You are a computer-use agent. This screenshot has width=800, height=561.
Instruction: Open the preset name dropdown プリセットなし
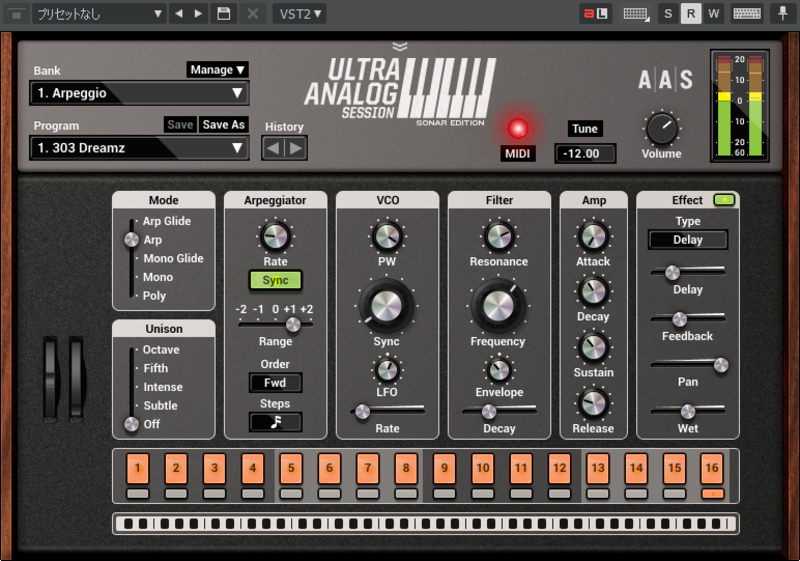(99, 14)
